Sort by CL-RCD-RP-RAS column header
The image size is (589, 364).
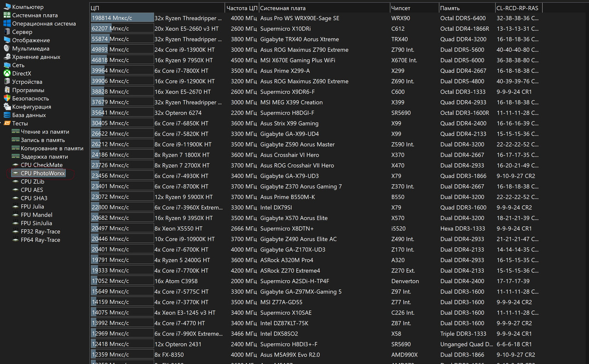[x=519, y=8]
